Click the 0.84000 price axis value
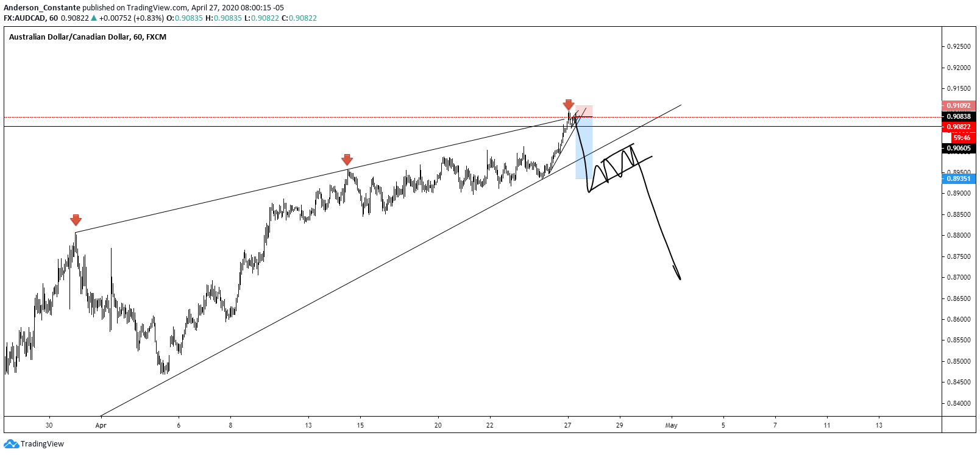Viewport: 980px width, 455px height. point(959,403)
